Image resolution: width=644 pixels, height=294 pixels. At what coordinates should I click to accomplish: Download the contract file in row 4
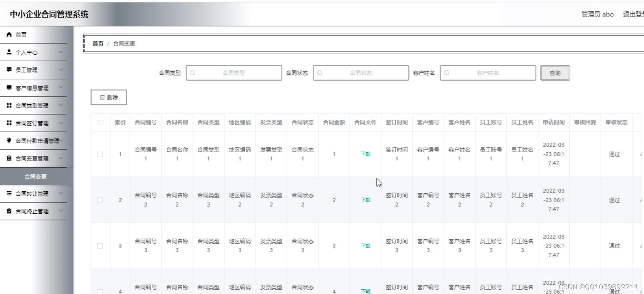coord(366,291)
